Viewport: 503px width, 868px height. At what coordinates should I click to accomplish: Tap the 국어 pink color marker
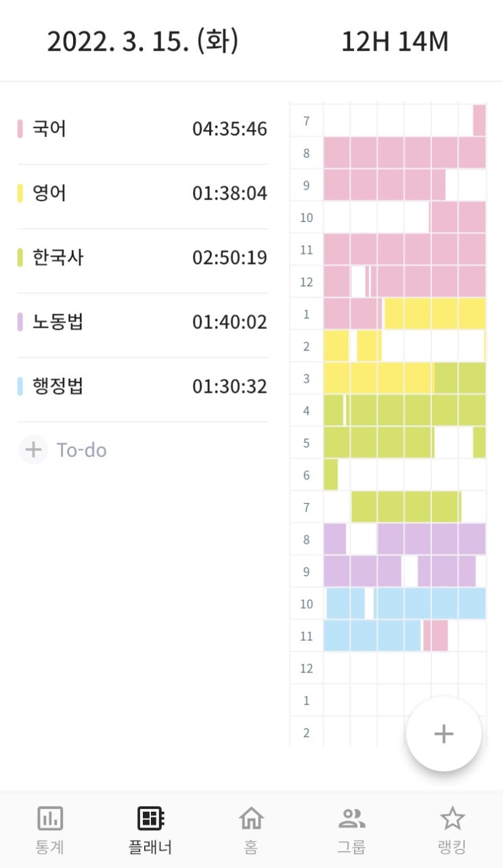coord(20,129)
